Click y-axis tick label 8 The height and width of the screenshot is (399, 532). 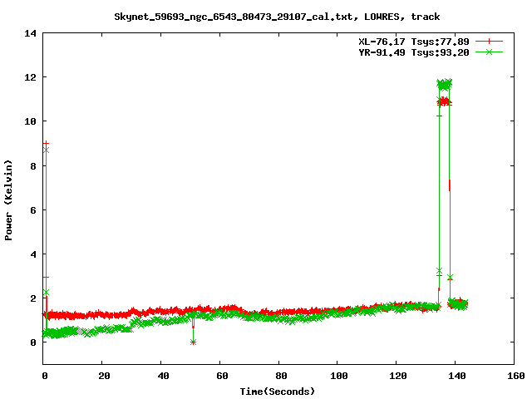tap(33, 166)
